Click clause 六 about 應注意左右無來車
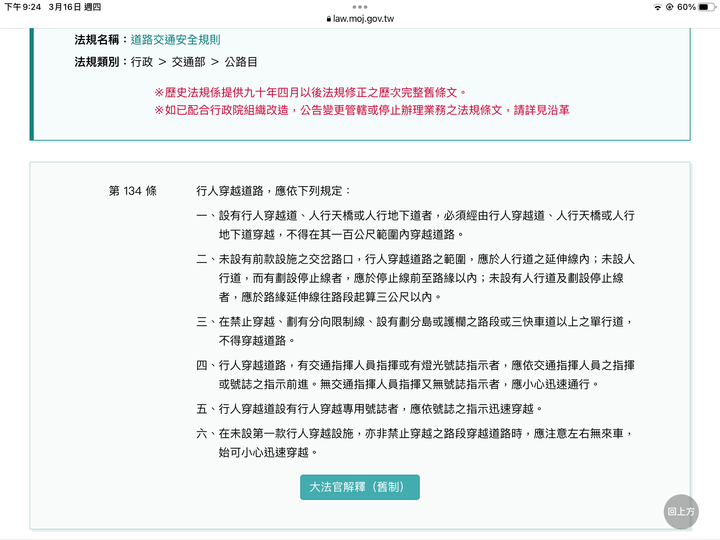This screenshot has height=540, width=720. (416, 443)
